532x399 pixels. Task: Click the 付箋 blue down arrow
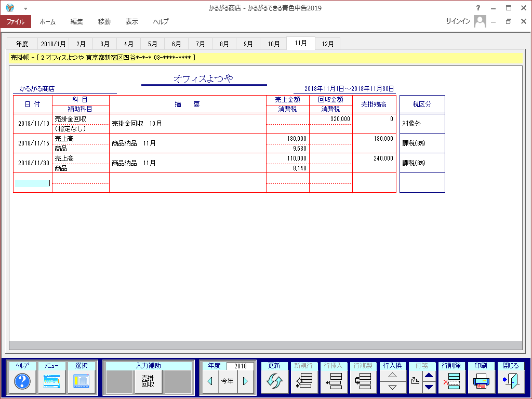[429, 387]
